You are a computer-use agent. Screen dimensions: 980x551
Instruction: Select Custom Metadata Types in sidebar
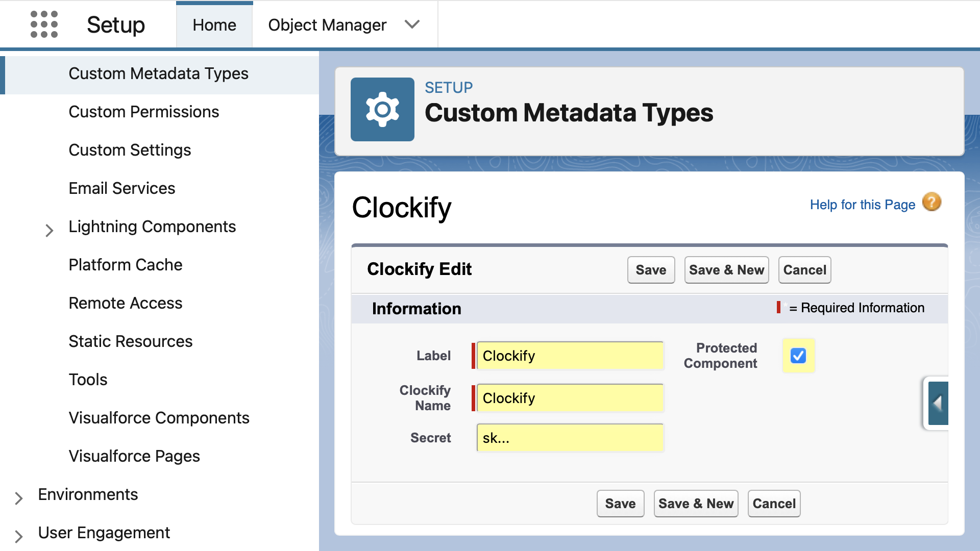point(159,73)
